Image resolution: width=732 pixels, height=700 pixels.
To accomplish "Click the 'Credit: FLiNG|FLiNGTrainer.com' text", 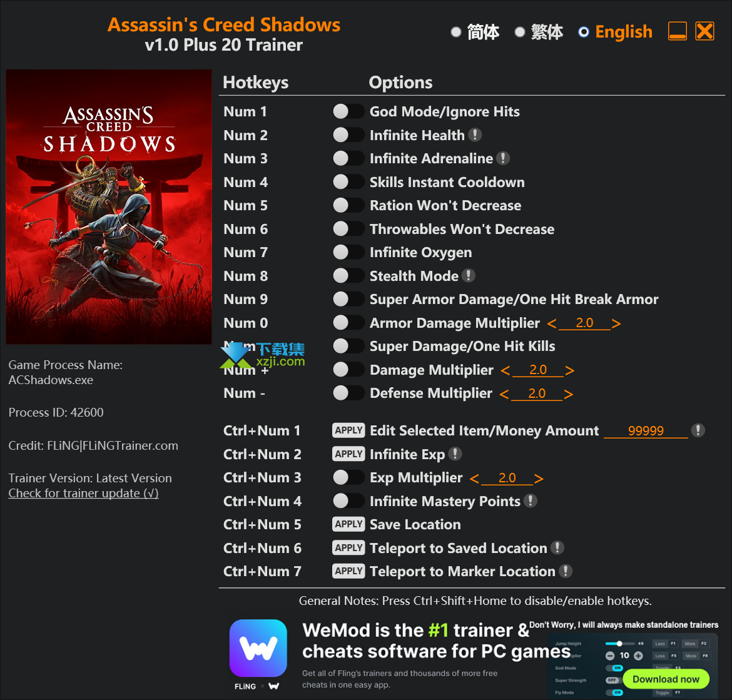I will click(93, 445).
